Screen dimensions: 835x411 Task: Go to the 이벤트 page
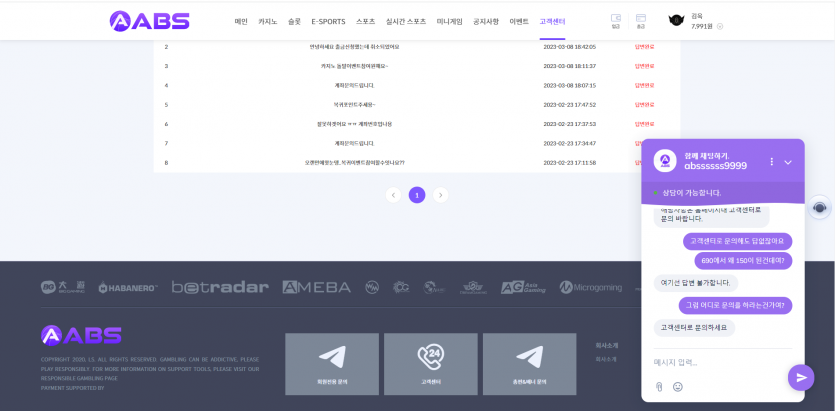point(519,22)
